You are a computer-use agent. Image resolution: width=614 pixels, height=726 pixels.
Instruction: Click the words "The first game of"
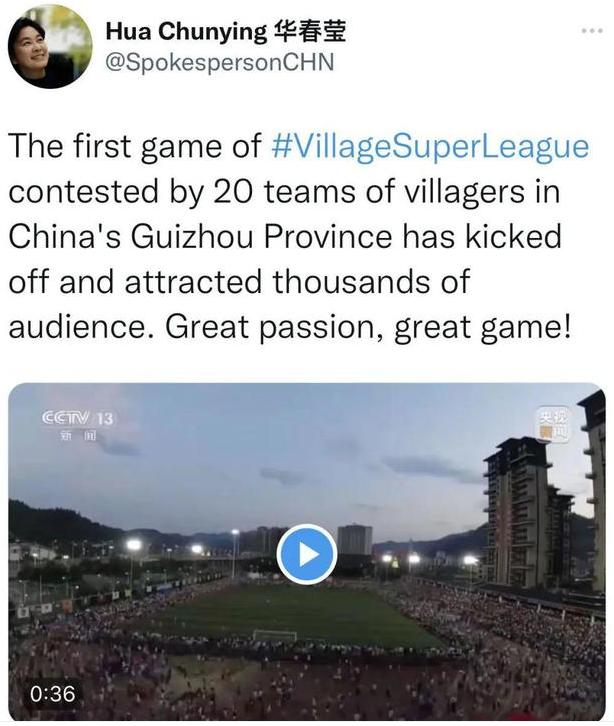tap(135, 147)
